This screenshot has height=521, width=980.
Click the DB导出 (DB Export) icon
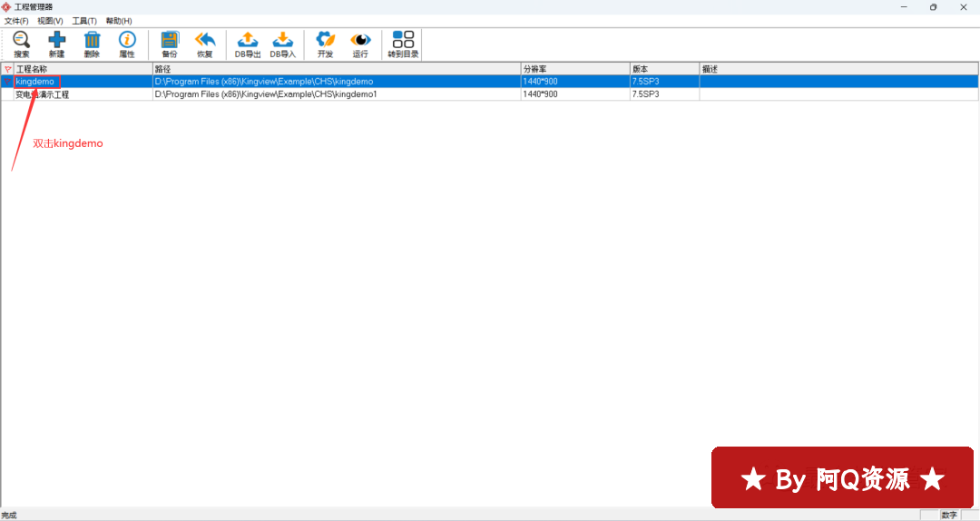click(248, 43)
